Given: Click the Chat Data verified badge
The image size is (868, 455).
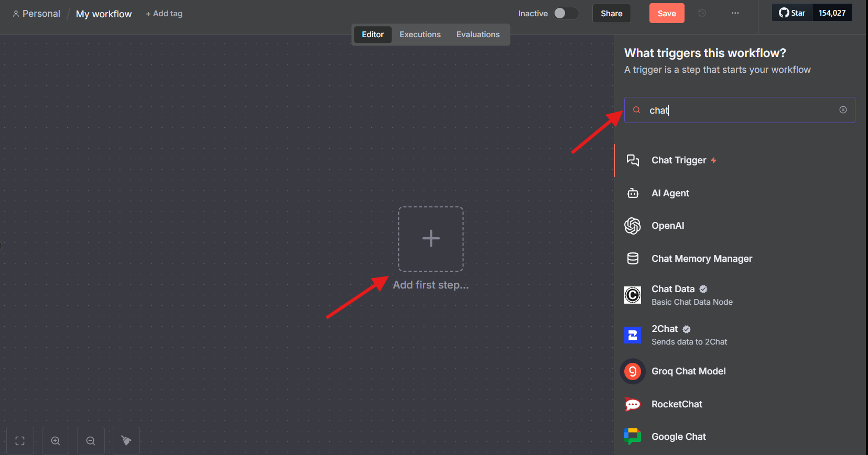Looking at the screenshot, I should click(703, 289).
